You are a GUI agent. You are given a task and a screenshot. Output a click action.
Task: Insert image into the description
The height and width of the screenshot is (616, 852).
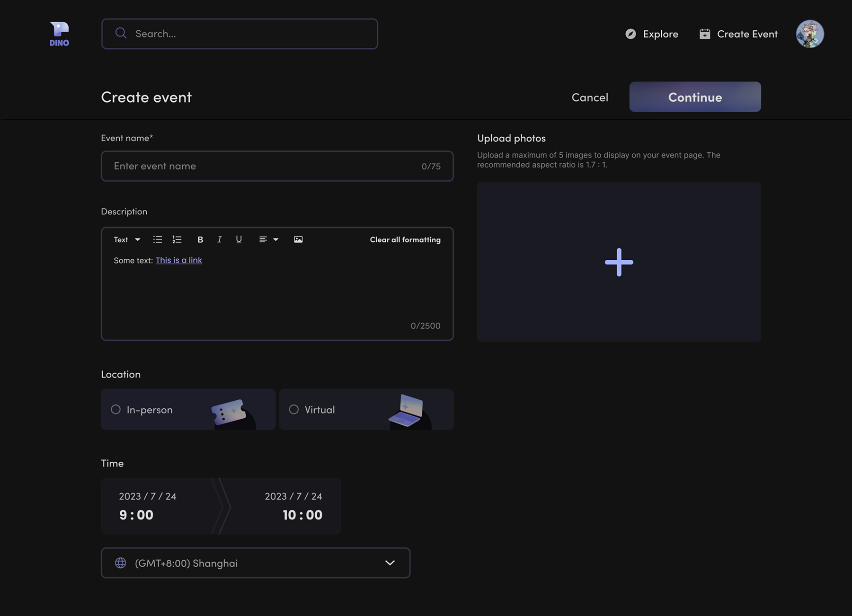(298, 239)
